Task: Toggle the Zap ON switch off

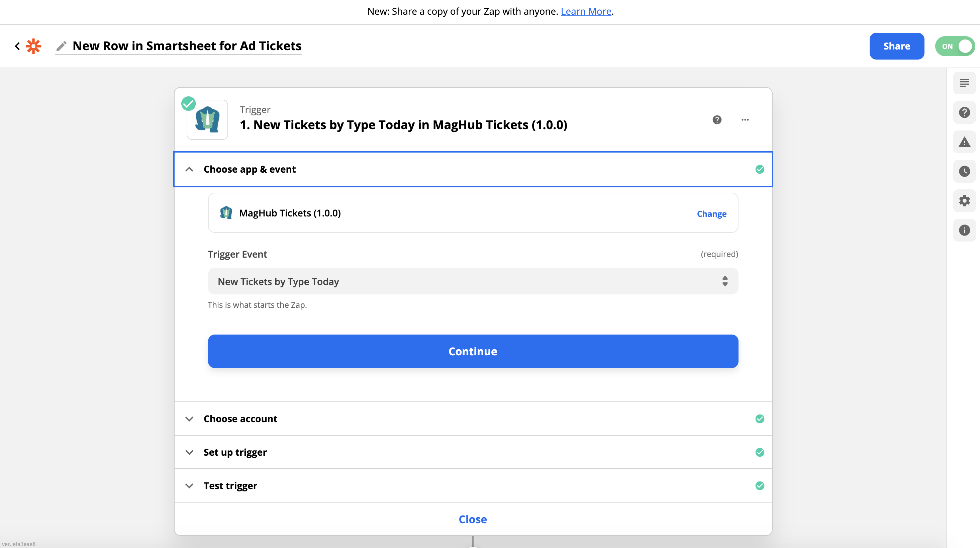Action: pyautogui.click(x=955, y=46)
